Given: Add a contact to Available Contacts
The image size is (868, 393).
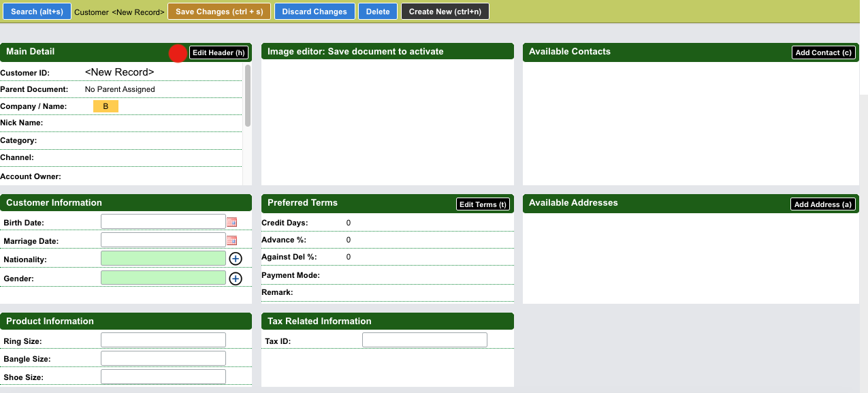Looking at the screenshot, I should (x=824, y=52).
